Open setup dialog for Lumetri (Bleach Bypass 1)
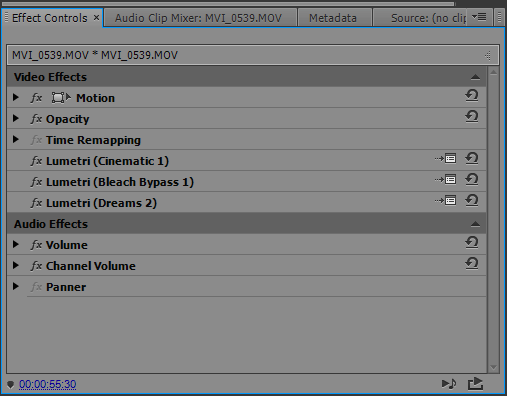The width and height of the screenshot is (507, 396). coord(445,180)
